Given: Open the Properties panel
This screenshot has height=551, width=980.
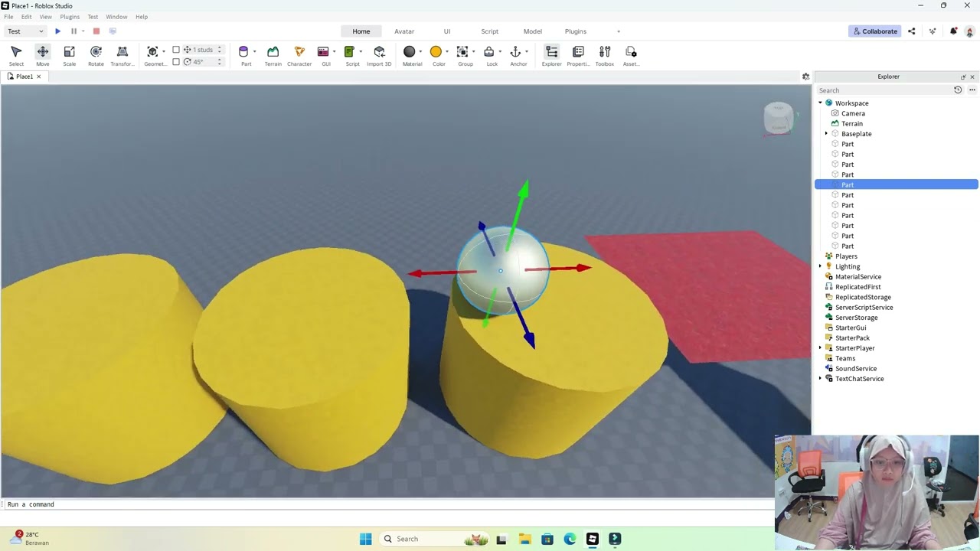Looking at the screenshot, I should pos(578,55).
